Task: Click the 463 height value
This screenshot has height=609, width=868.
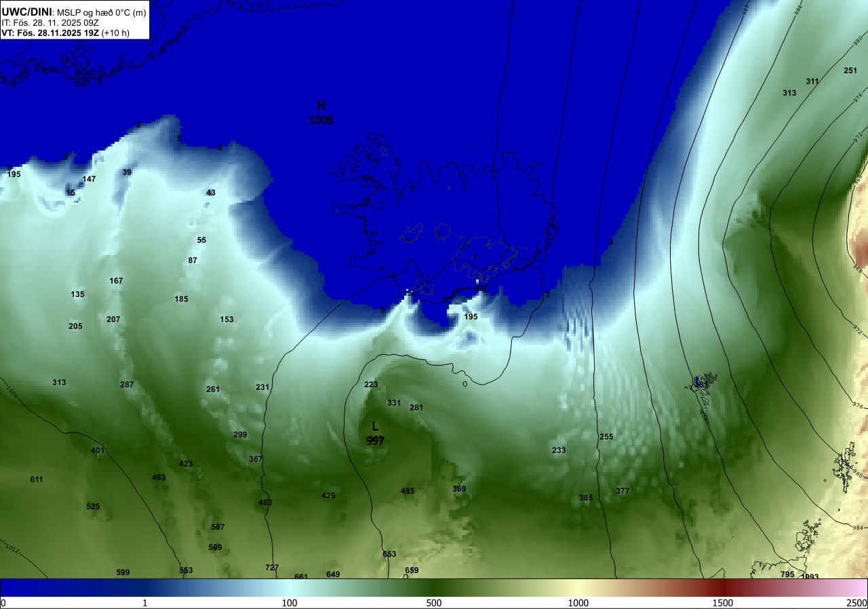Action: 265,503
